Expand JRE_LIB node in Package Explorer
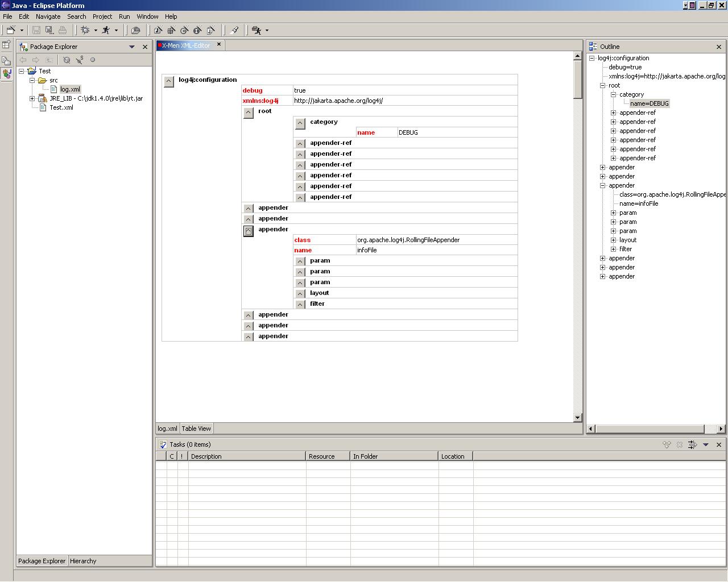Image resolution: width=728 pixels, height=582 pixels. tap(32, 98)
